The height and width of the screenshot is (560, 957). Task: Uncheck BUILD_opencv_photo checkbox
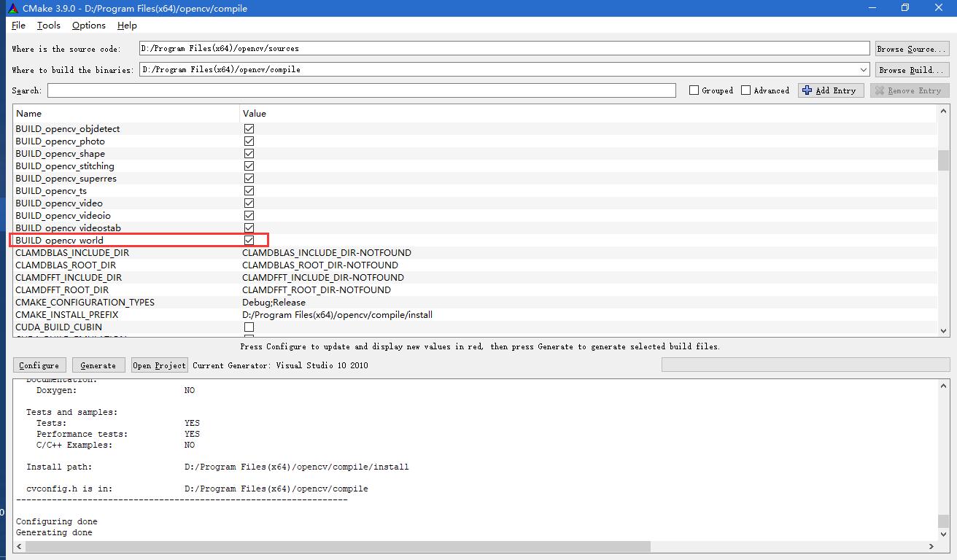249,141
